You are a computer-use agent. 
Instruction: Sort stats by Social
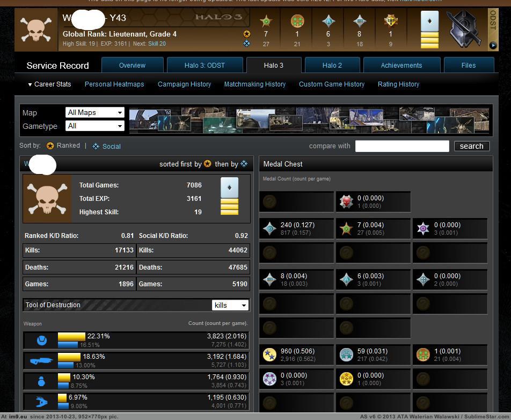(x=107, y=147)
